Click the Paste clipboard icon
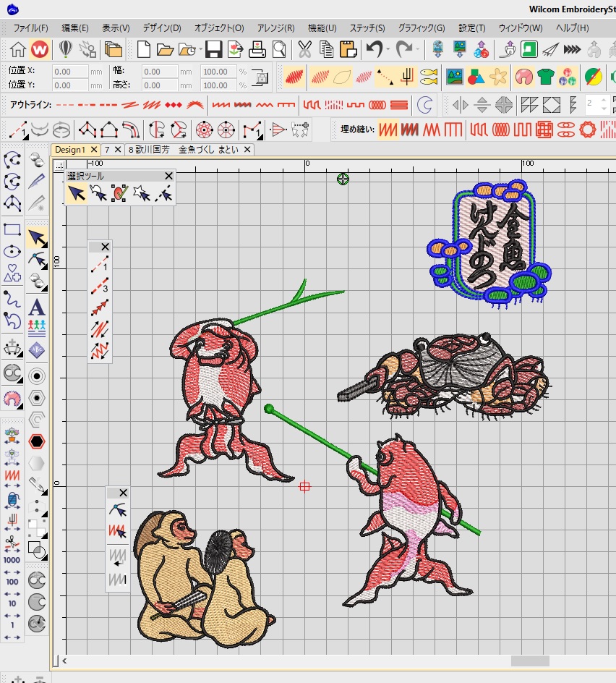This screenshot has height=683, width=616. 348,49
